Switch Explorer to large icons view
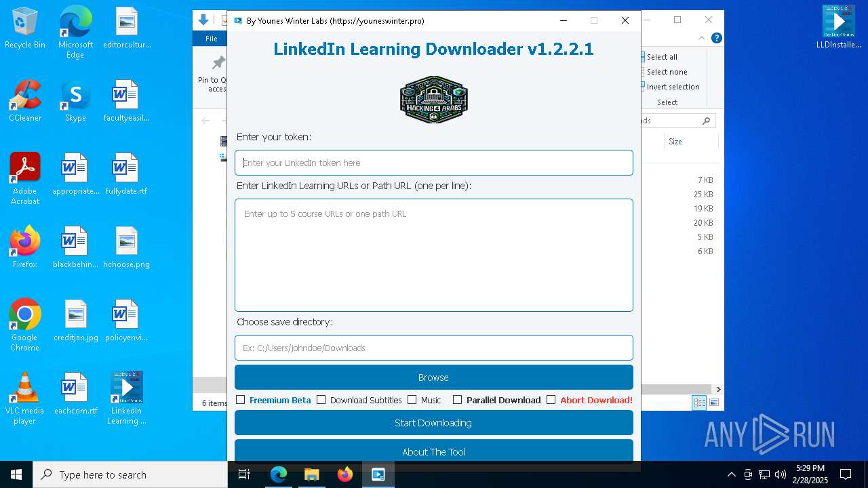The image size is (868, 488). tap(713, 403)
